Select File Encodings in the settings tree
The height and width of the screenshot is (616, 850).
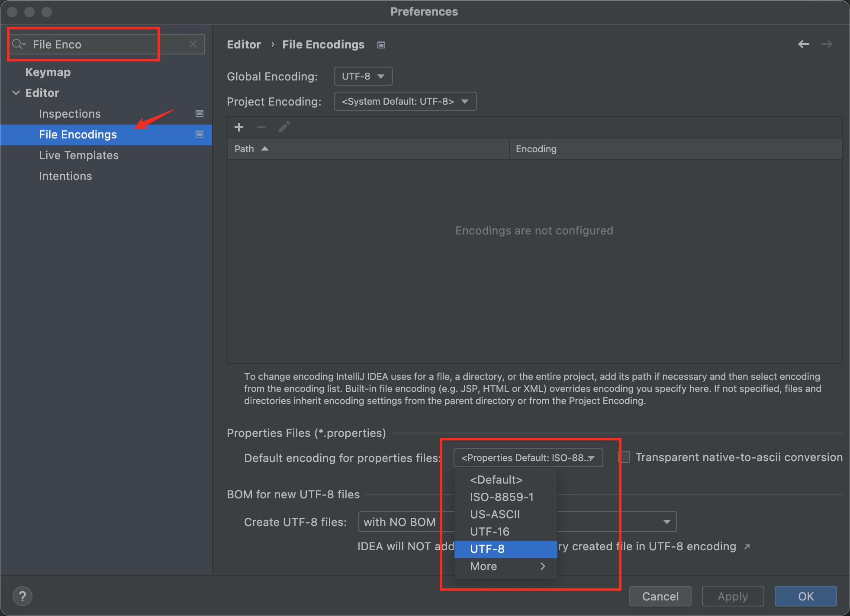point(106,135)
